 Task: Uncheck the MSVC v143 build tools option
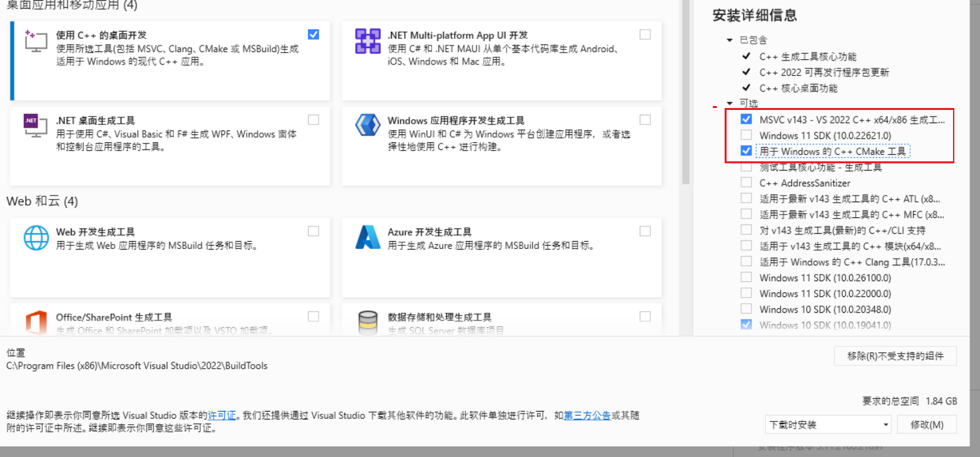click(746, 120)
